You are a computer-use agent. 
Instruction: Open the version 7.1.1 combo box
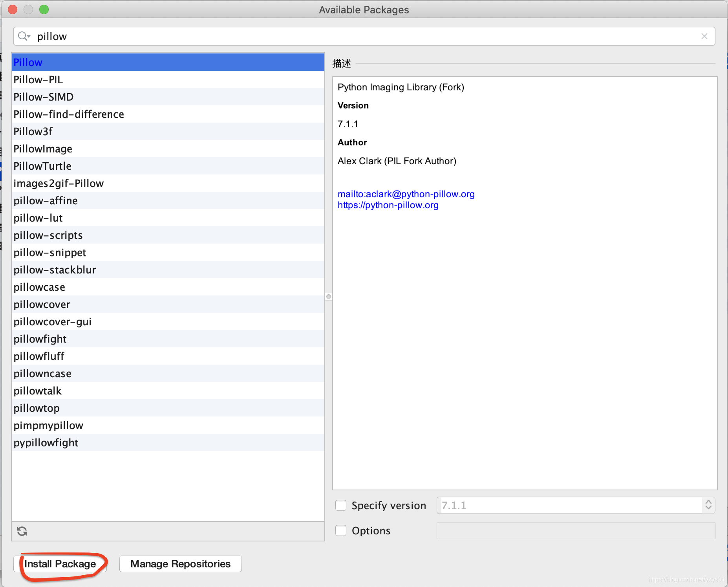576,505
